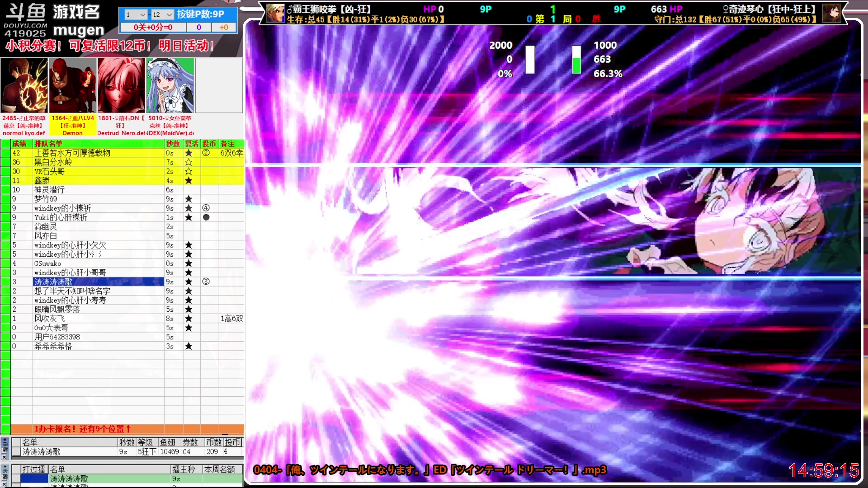The width and height of the screenshot is (868, 488).
Task: Click the 0关+0分=0 score button
Action: pyautogui.click(x=153, y=27)
